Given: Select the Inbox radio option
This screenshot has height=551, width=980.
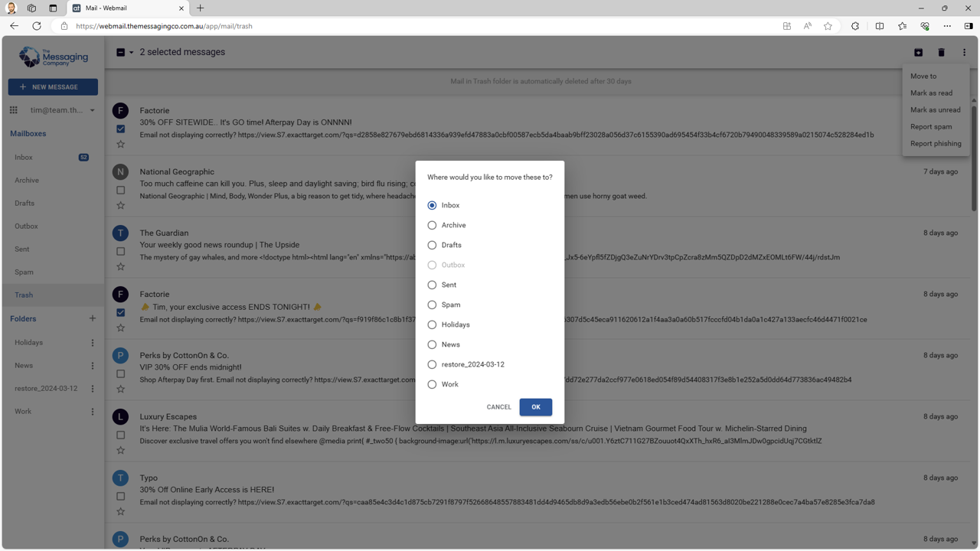Looking at the screenshot, I should point(432,205).
